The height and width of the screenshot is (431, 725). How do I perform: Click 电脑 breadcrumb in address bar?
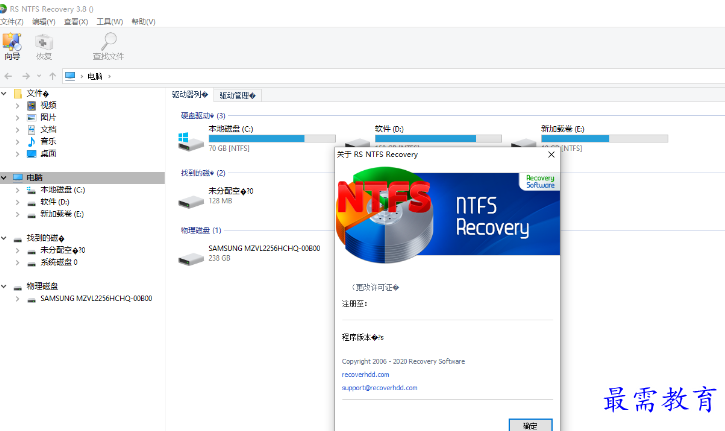[x=95, y=76]
